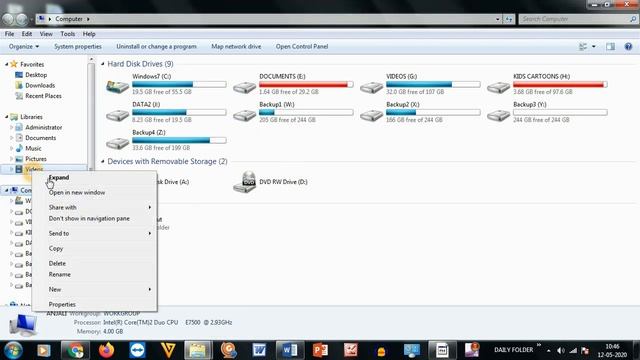Expand the Pictures library node

pos(11,159)
